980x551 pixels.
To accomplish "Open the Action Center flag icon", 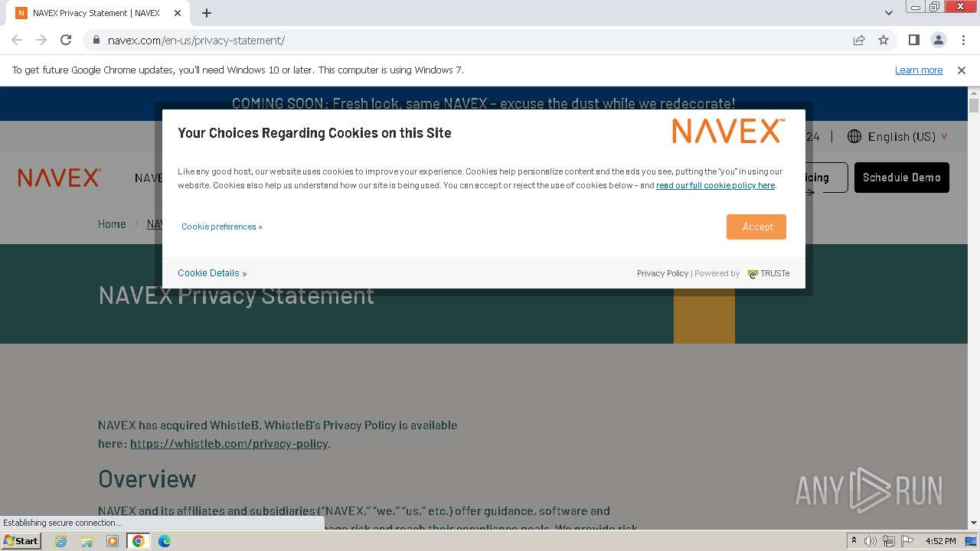I will point(906,541).
